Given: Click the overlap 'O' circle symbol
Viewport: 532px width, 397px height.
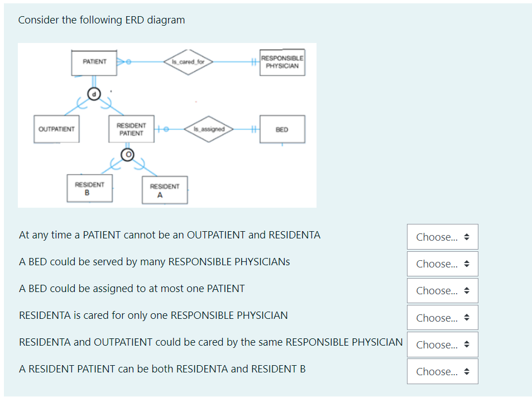Looking at the screenshot, I should coord(127,155).
